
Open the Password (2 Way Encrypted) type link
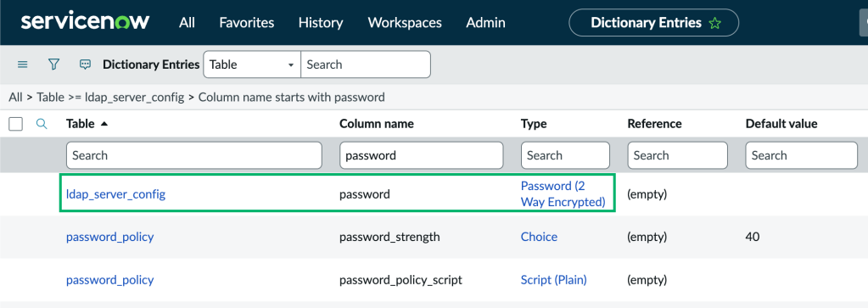point(563,194)
